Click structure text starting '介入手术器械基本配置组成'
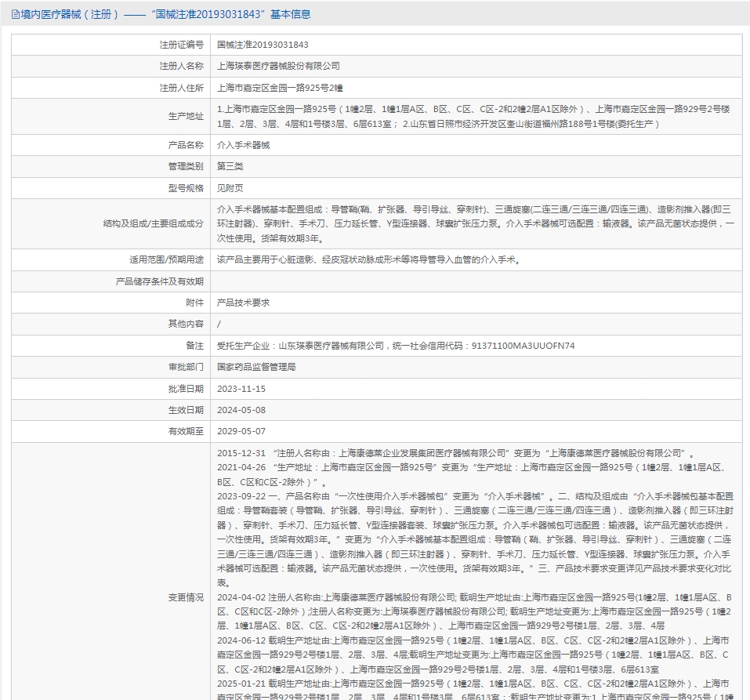The height and width of the screenshot is (700, 750). (x=476, y=223)
